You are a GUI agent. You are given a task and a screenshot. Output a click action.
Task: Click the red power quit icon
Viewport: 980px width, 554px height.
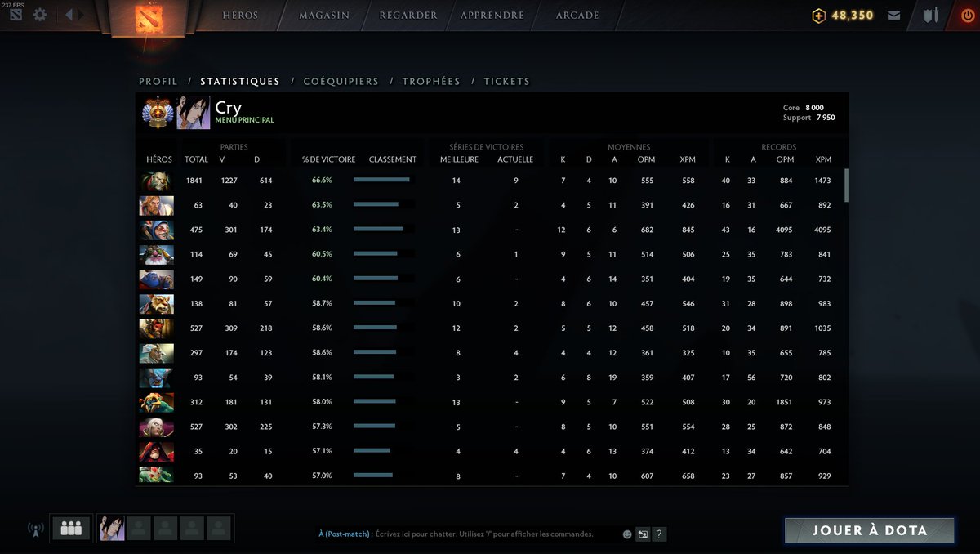pyautogui.click(x=969, y=16)
